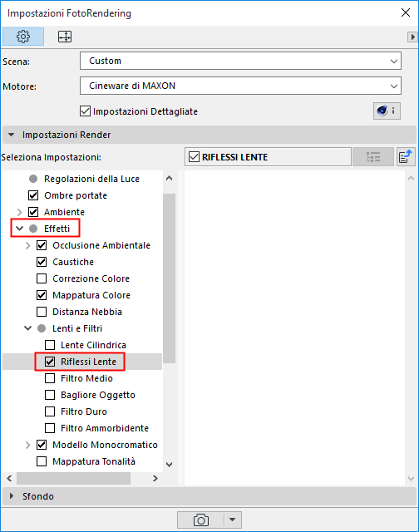419x532 pixels.
Task: Toggle Impostazioni Dettagliate checkbox
Action: coord(85,111)
